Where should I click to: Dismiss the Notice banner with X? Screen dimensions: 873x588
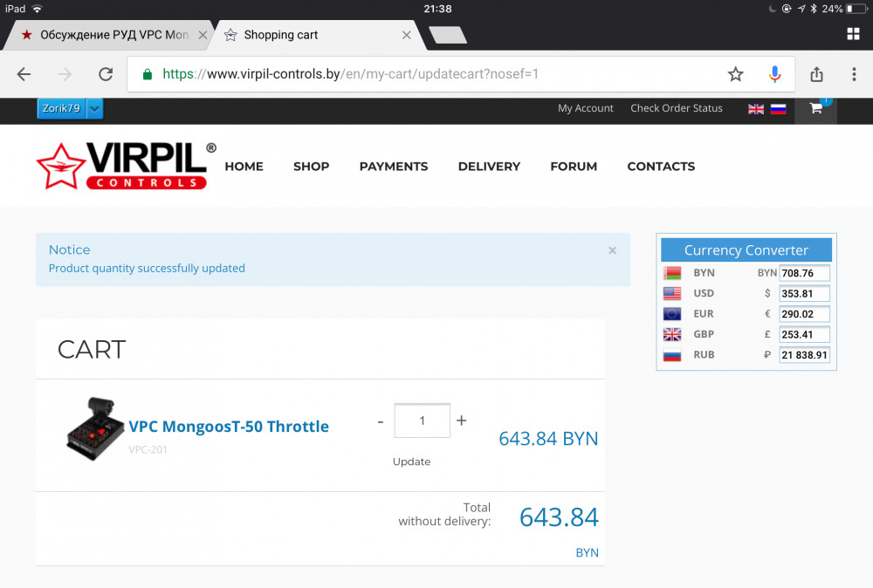tap(612, 250)
